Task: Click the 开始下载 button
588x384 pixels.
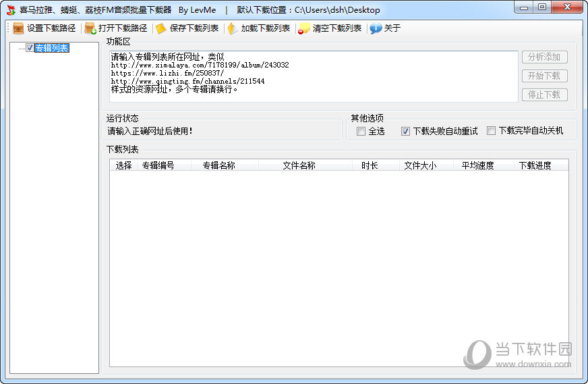Action: click(544, 76)
